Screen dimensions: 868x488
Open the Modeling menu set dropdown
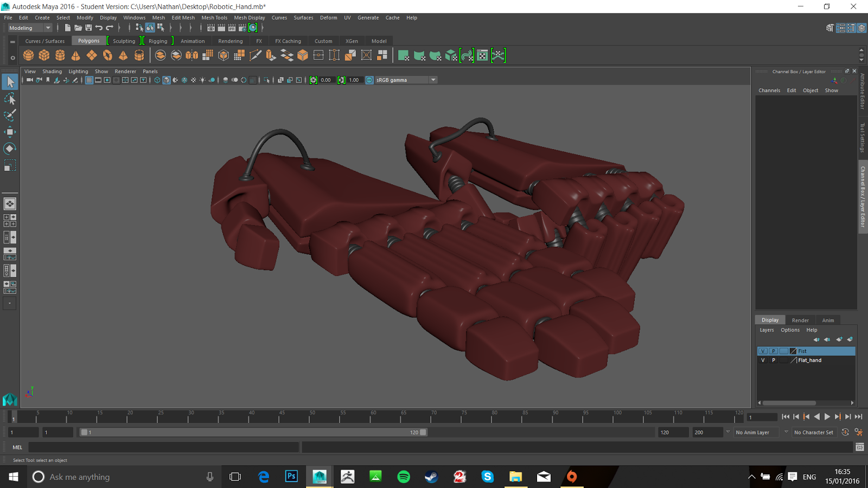[30, 28]
